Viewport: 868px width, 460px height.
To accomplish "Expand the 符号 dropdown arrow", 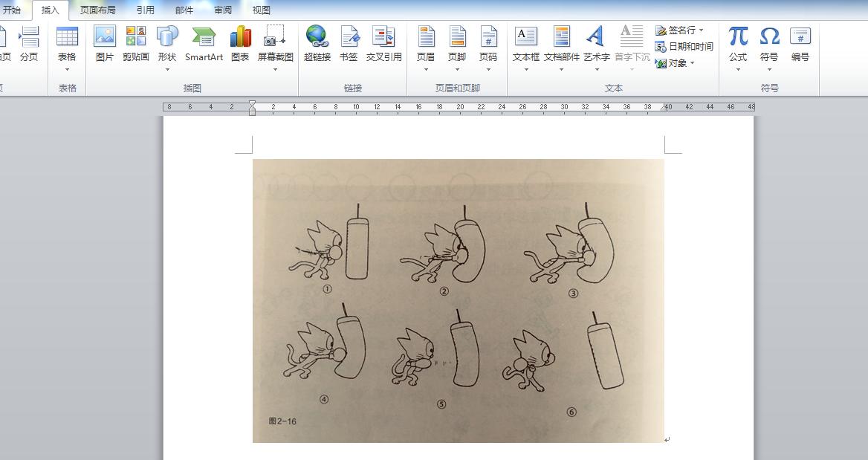I will (x=769, y=70).
